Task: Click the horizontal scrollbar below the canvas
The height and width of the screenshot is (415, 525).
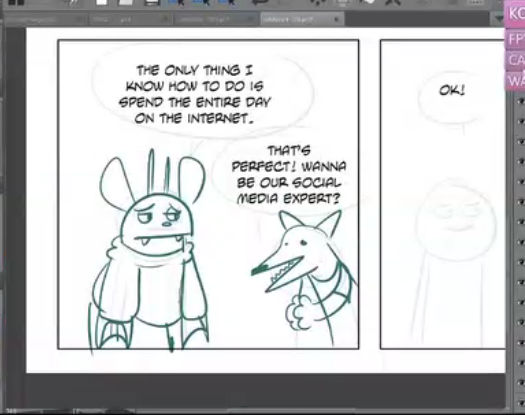Action: [254, 411]
